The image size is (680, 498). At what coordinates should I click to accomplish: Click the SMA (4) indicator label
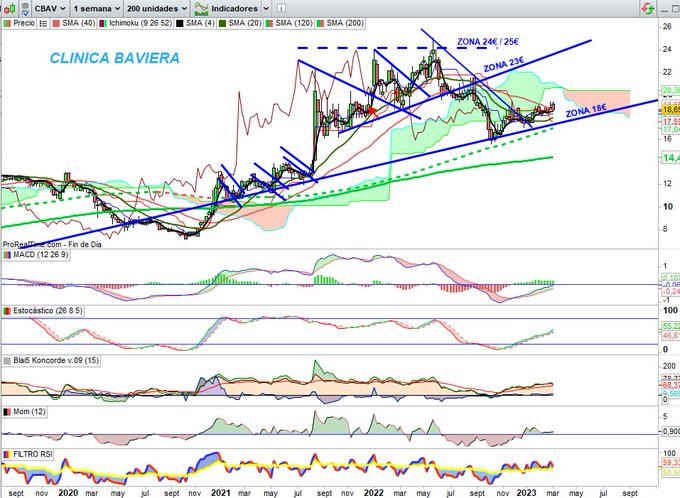point(200,23)
